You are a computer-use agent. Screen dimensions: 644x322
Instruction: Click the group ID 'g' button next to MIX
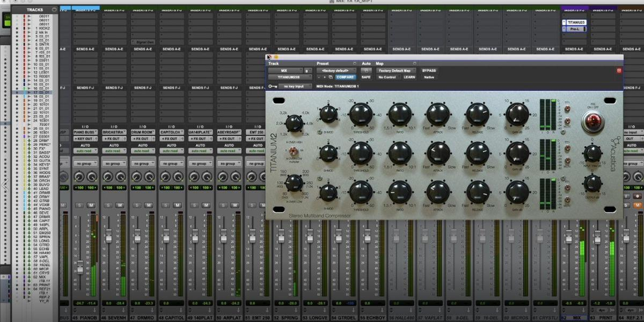coord(307,70)
